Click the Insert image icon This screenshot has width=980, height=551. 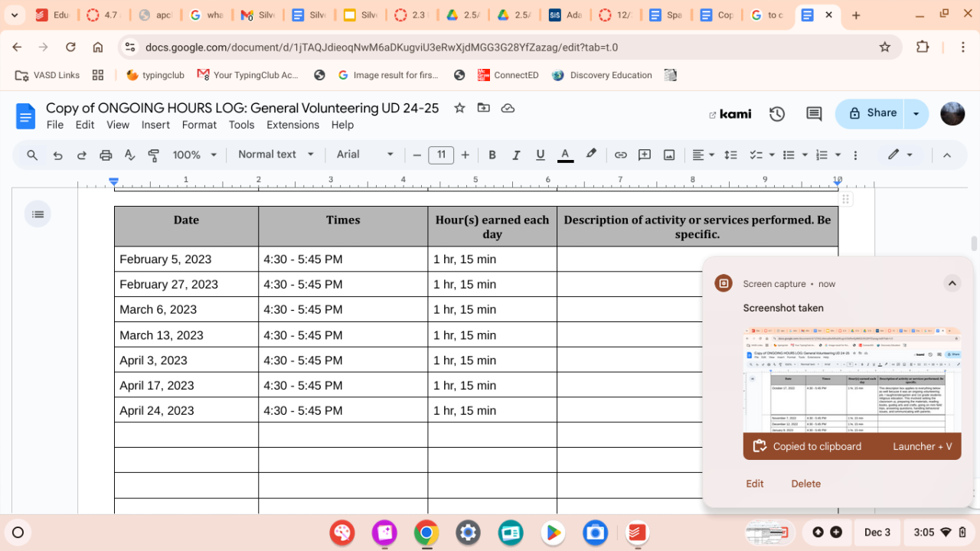[669, 155]
